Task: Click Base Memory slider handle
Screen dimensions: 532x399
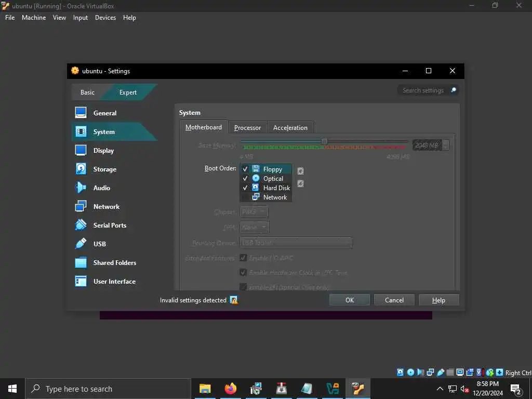Action: point(324,141)
